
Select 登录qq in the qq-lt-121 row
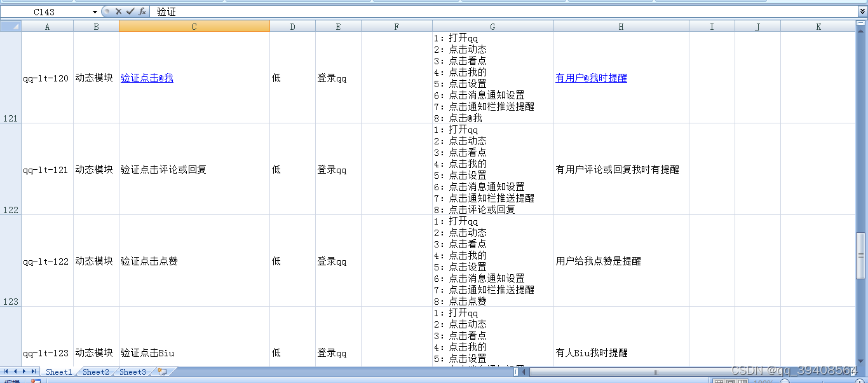[338, 170]
